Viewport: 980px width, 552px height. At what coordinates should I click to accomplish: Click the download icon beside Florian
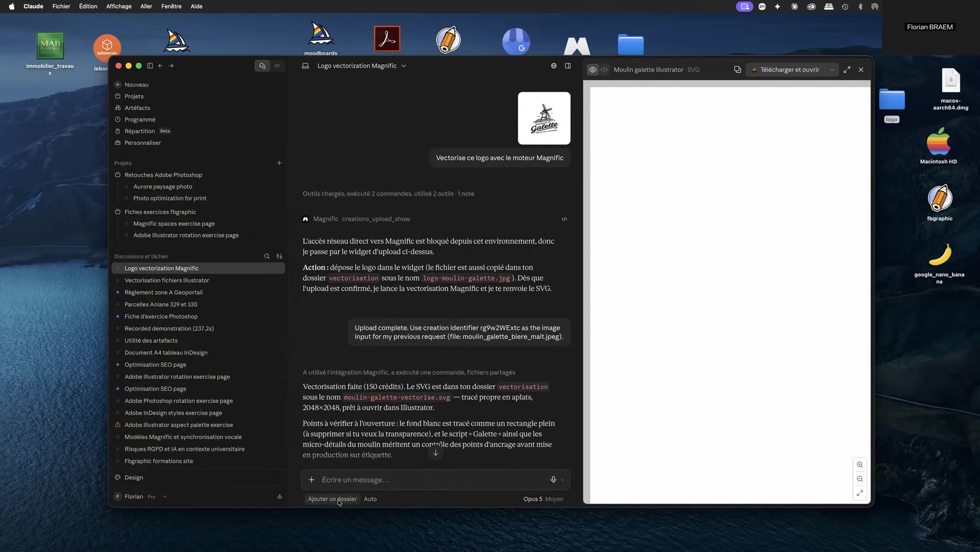pyautogui.click(x=280, y=497)
